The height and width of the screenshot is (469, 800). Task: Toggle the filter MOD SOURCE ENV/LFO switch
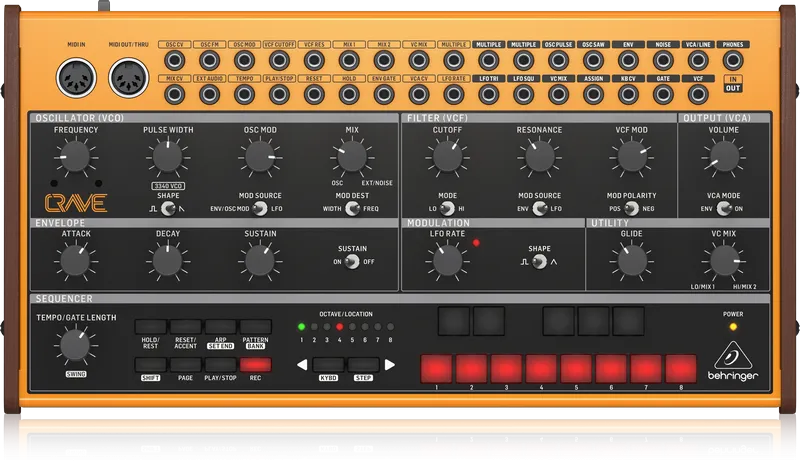(x=540, y=209)
